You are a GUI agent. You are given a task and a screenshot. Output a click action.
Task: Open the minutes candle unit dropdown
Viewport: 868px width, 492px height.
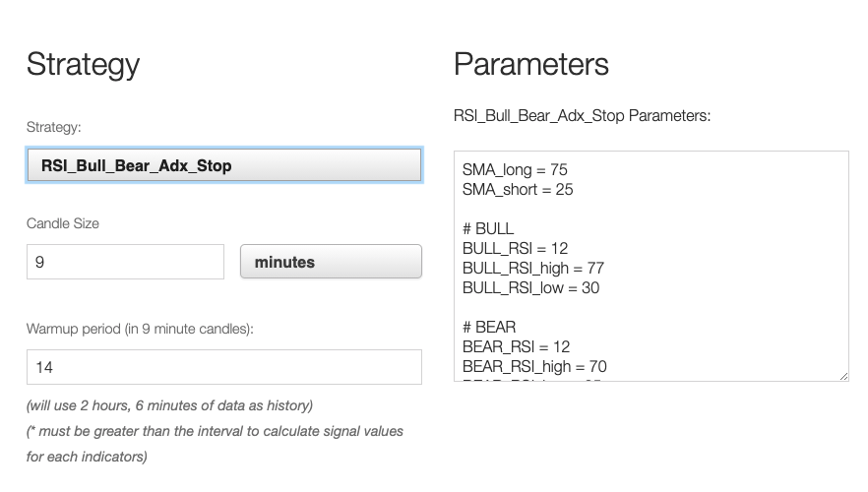tap(331, 262)
